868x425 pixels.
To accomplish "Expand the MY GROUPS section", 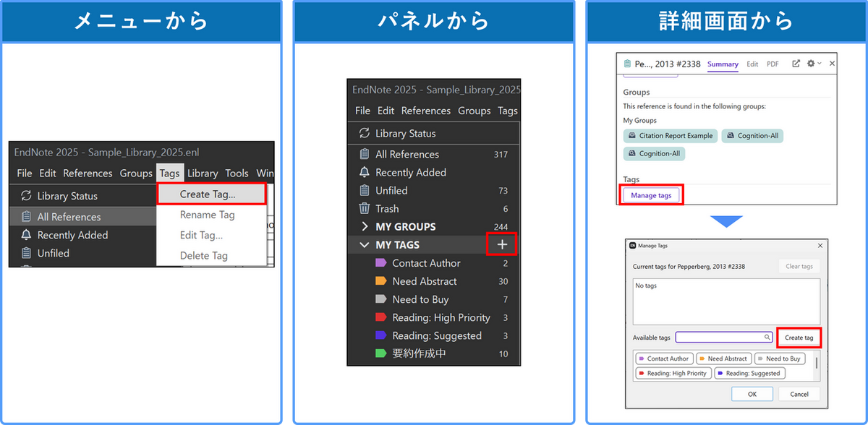I will 364,227.
